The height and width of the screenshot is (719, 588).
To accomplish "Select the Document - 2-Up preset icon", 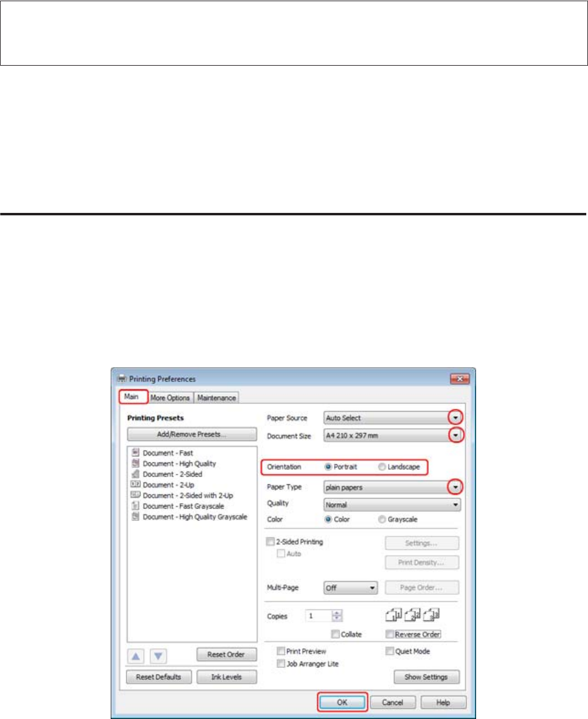I will coord(135,484).
